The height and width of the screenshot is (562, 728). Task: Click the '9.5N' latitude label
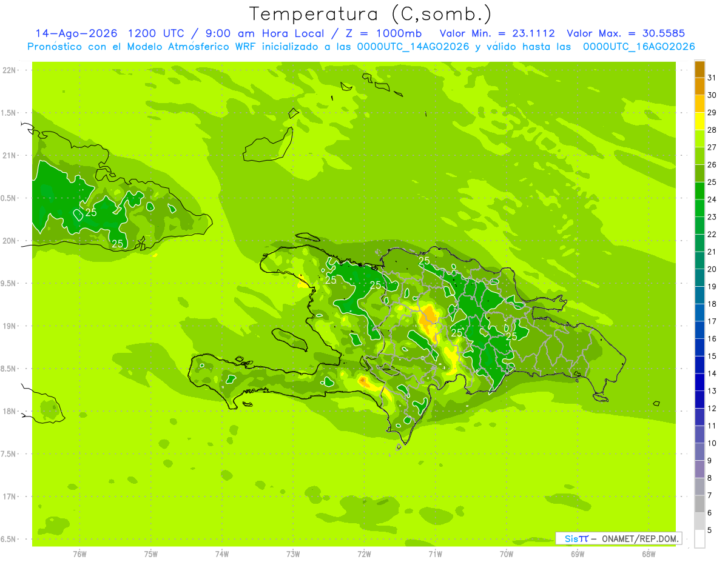(x=8, y=284)
